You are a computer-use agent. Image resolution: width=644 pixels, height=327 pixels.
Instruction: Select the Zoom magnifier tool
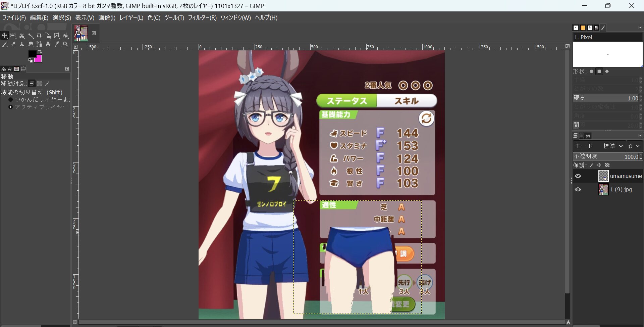[65, 44]
